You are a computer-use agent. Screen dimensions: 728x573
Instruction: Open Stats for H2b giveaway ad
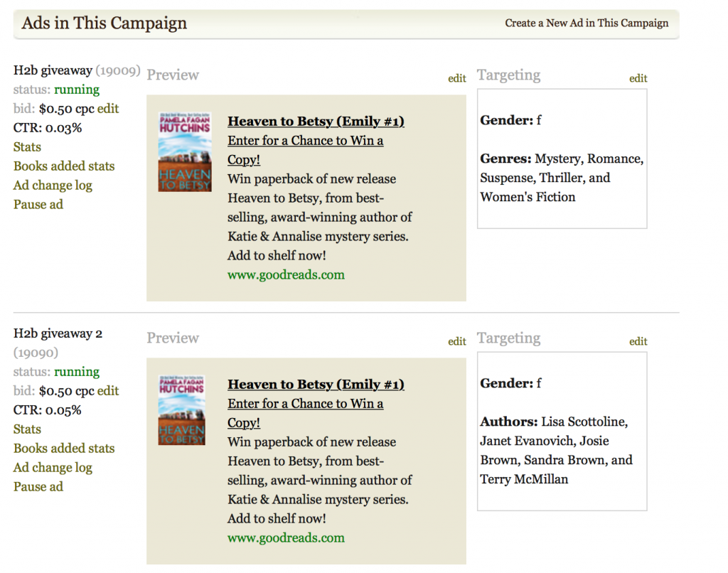click(x=27, y=147)
